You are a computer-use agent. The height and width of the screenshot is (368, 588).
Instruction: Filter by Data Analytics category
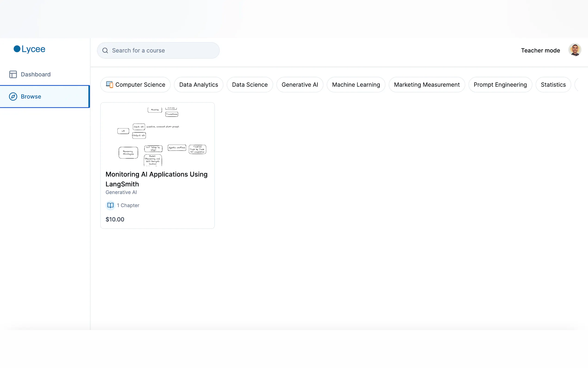point(198,84)
